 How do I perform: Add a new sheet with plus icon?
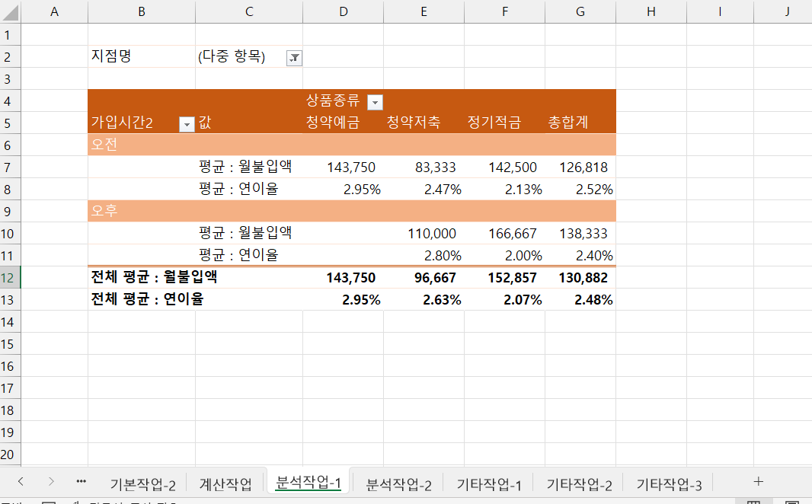(x=758, y=481)
